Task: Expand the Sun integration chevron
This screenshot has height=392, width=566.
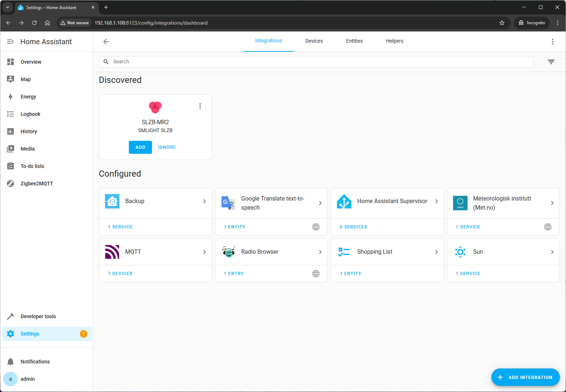Action: 552,252
